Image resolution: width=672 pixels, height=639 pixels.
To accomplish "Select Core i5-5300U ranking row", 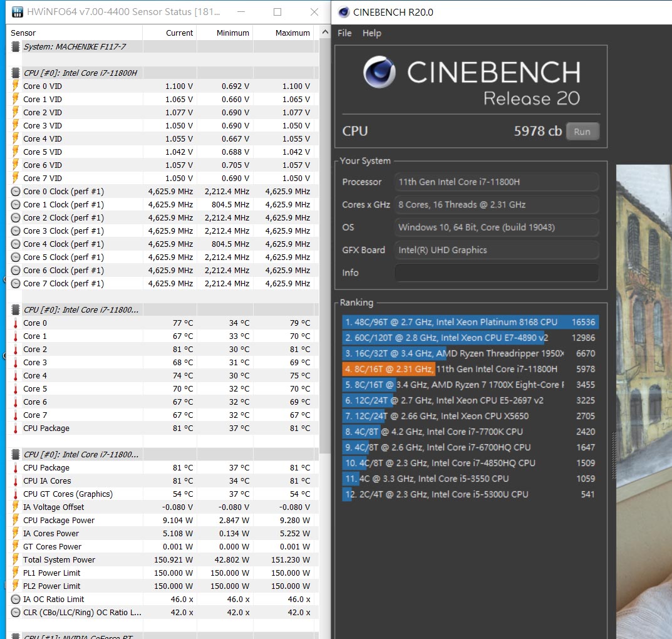I will point(470,494).
